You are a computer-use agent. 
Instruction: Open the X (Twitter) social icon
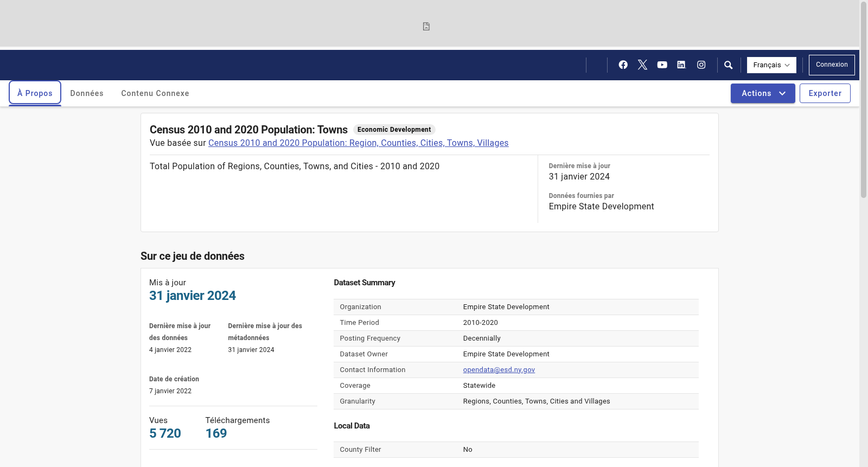(x=643, y=65)
